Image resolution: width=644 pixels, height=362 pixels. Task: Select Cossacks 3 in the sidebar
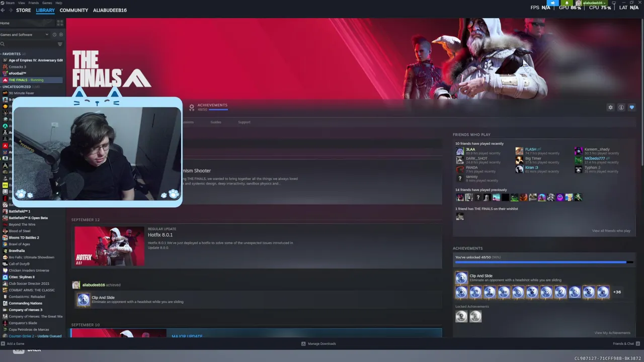pyautogui.click(x=32, y=67)
